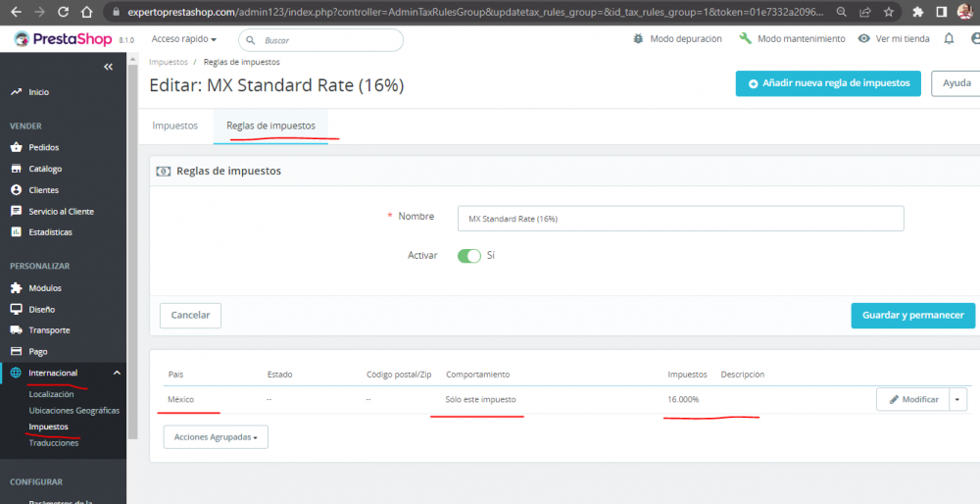
Task: Click the Servicio al Cliente chat icon
Action: (17, 212)
